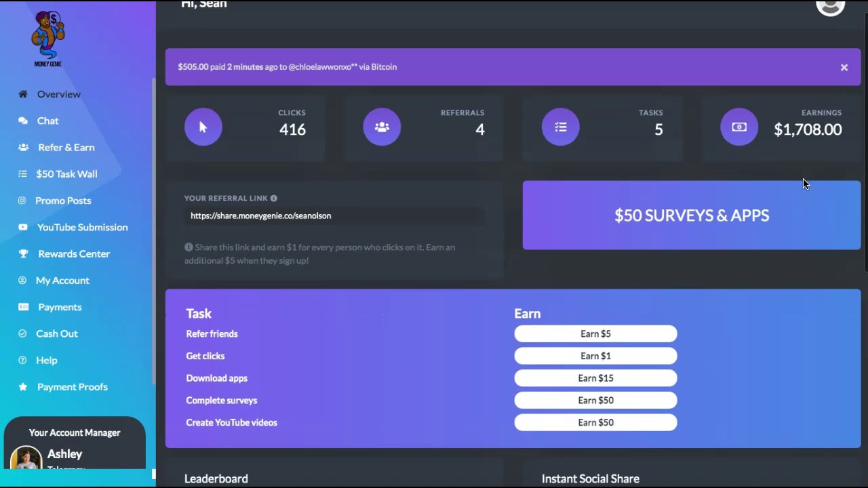Image resolution: width=868 pixels, height=488 pixels.
Task: Click the Money Genie logo
Action: (47, 39)
